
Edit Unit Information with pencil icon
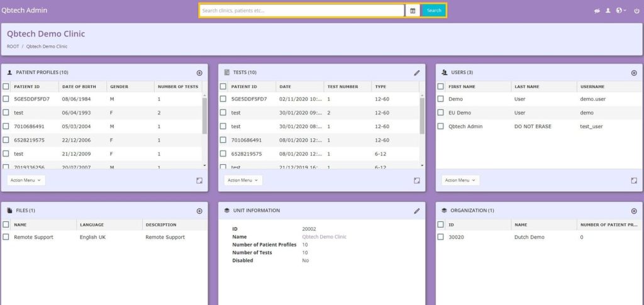point(417,211)
